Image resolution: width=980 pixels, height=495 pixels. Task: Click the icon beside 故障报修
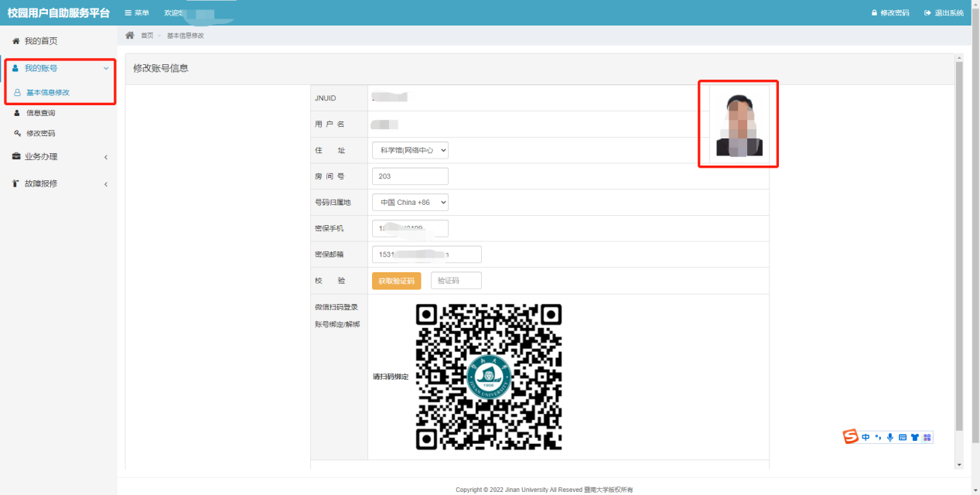16,183
